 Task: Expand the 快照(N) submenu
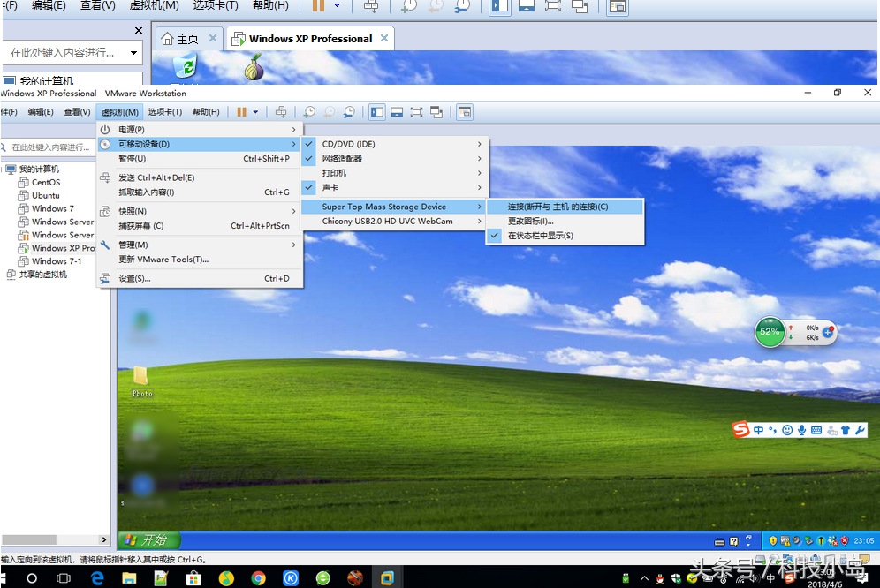tap(200, 212)
